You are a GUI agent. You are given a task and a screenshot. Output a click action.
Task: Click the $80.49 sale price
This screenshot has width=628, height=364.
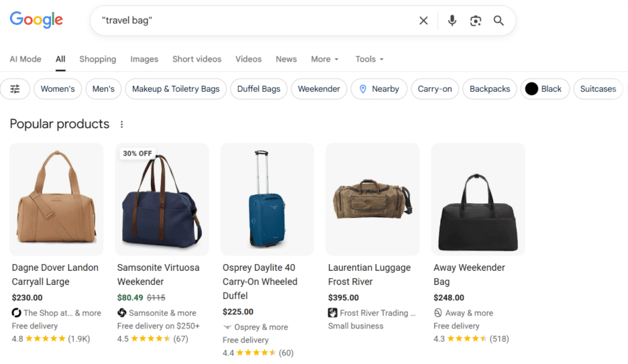130,298
